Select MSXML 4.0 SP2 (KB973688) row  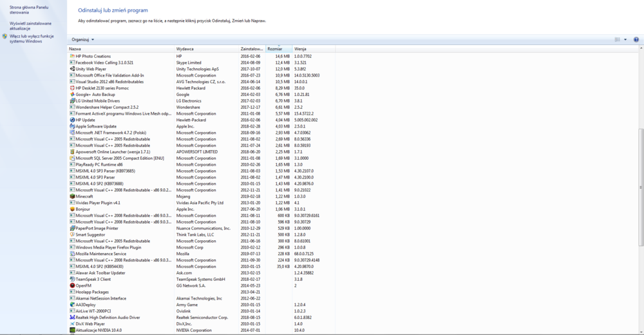[201, 184]
